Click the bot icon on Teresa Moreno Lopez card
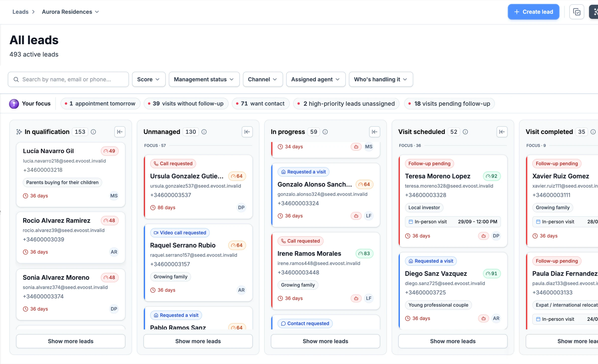Image resolution: width=598 pixels, height=364 pixels. click(x=483, y=236)
